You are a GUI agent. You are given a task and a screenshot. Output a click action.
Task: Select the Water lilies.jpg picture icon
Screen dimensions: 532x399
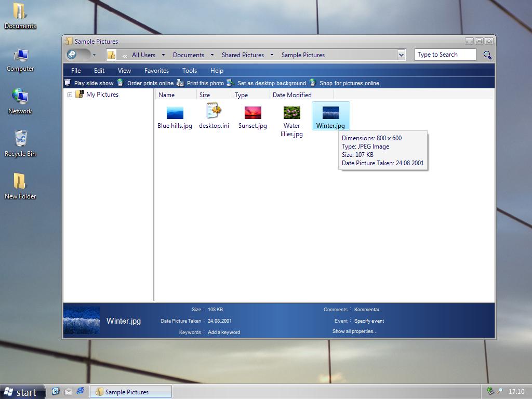click(291, 113)
